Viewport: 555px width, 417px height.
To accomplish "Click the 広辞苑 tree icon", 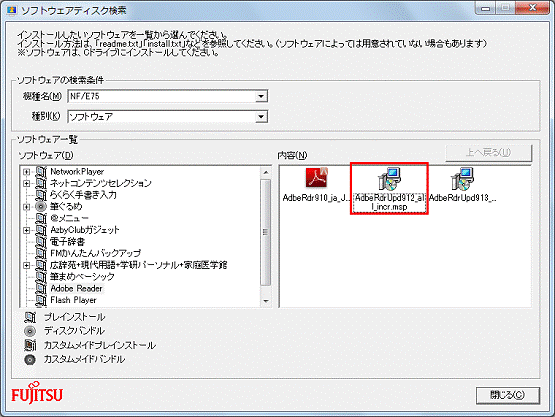I will [x=41, y=265].
